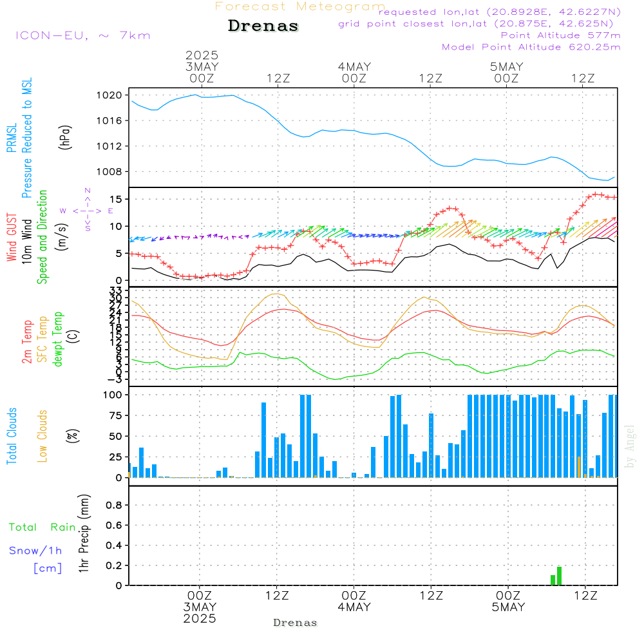Select the 33 tick on the temperature axis
This screenshot has width=644, height=644.
pos(116,291)
